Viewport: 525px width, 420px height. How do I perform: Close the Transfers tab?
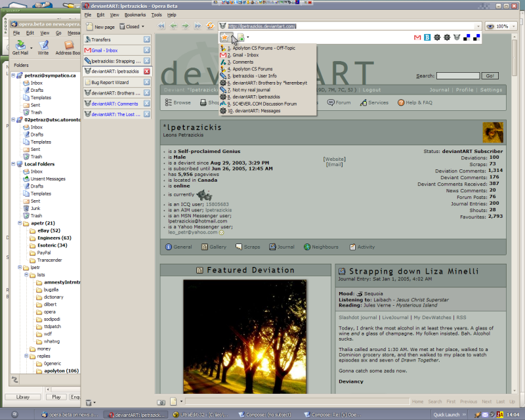coord(147,39)
